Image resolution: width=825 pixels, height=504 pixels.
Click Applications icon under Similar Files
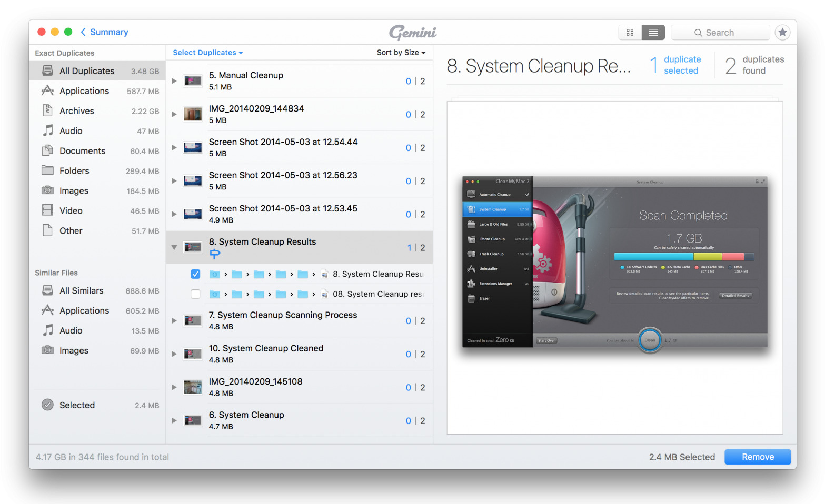pos(47,310)
